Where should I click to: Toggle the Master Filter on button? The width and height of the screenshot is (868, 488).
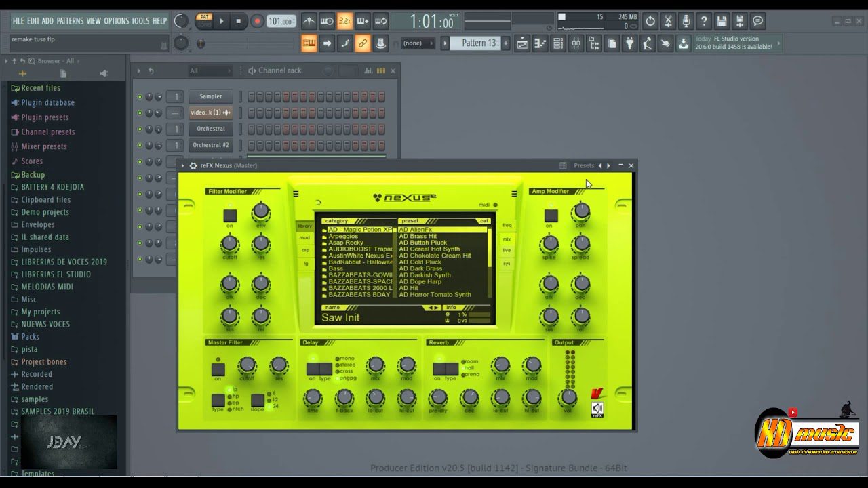click(218, 369)
